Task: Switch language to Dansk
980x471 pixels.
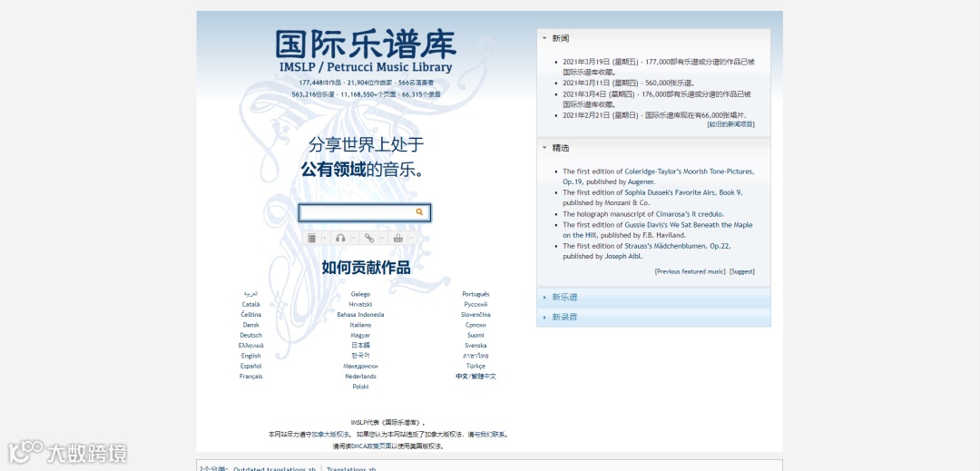Action: [x=250, y=325]
